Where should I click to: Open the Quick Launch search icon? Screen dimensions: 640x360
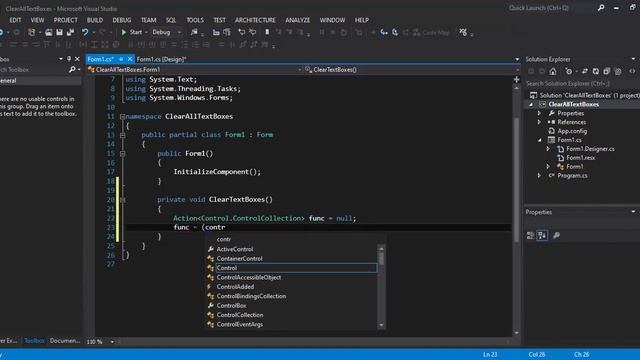[601, 8]
